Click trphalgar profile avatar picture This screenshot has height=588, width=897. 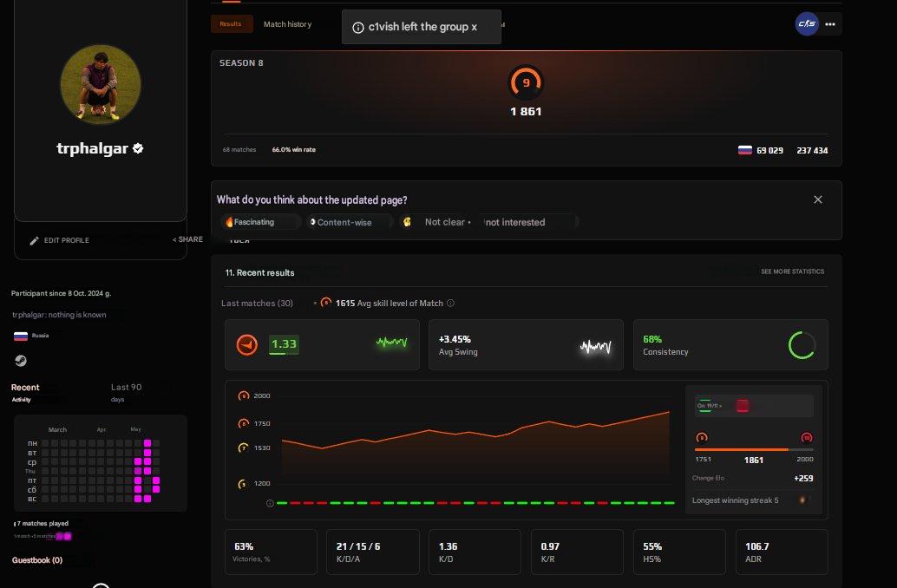[x=101, y=84]
